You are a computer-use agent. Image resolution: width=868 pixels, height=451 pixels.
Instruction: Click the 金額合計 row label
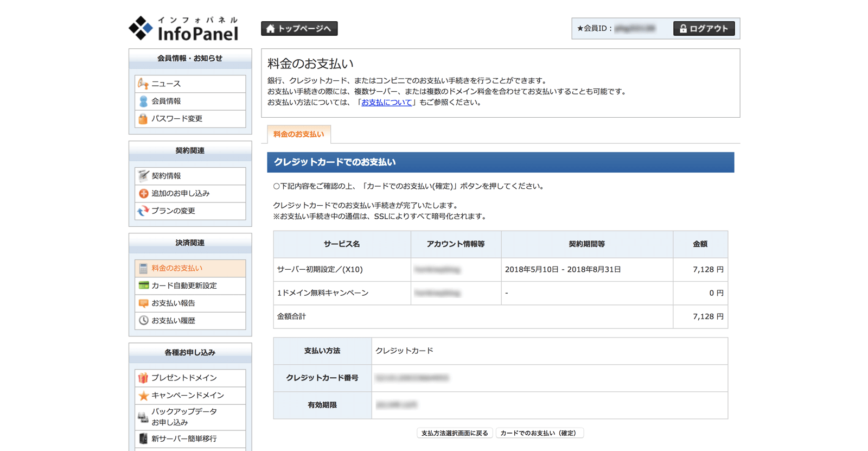pos(292,316)
